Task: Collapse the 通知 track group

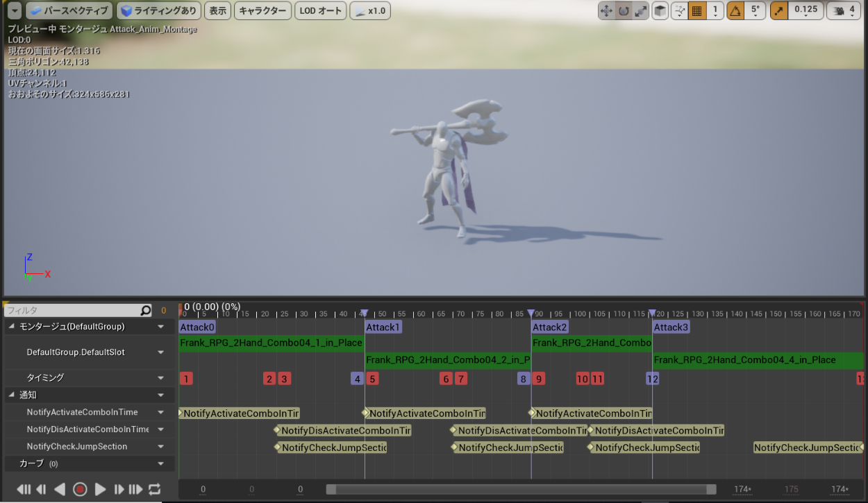Action: [x=12, y=395]
